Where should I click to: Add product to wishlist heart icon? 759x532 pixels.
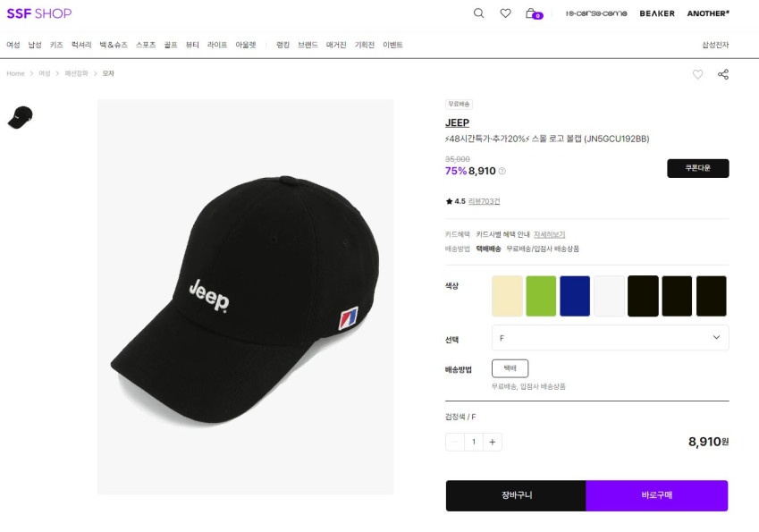[697, 74]
